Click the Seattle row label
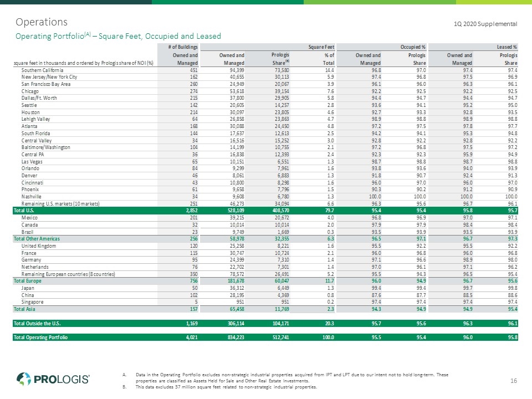The width and height of the screenshot is (532, 399). pyautogui.click(x=29, y=105)
